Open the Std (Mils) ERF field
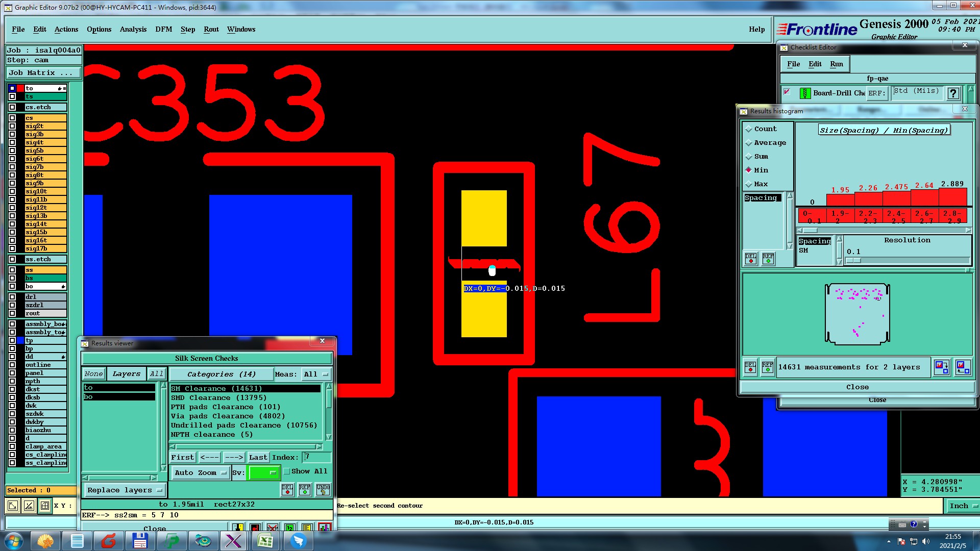 click(917, 93)
